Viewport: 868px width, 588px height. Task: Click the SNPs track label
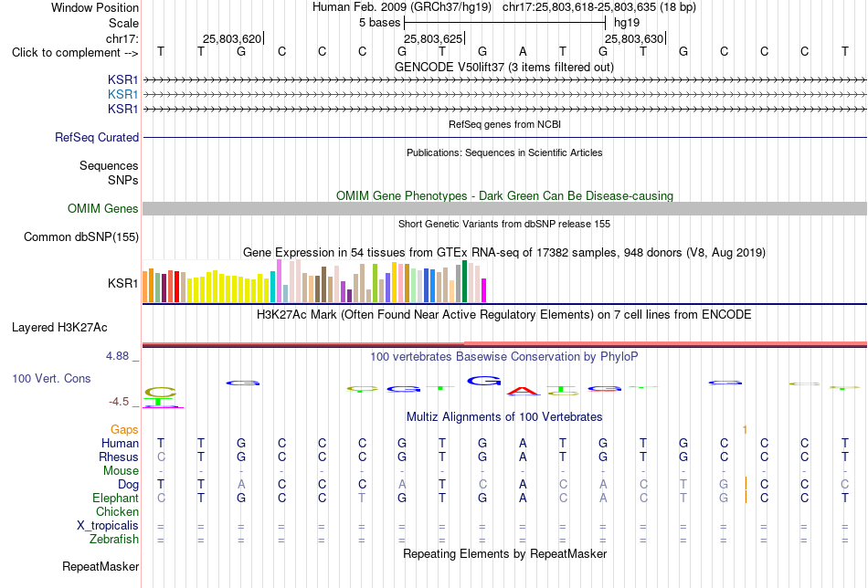pos(123,180)
